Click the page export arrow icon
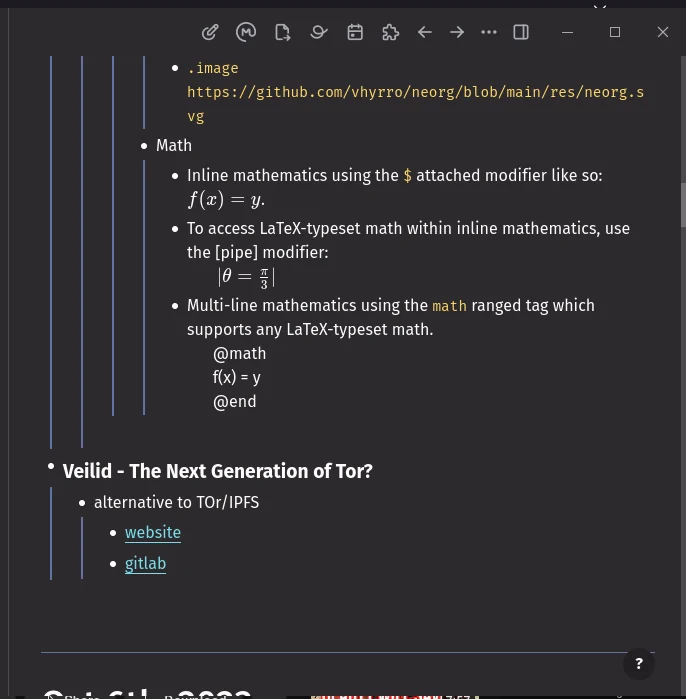 [x=283, y=33]
